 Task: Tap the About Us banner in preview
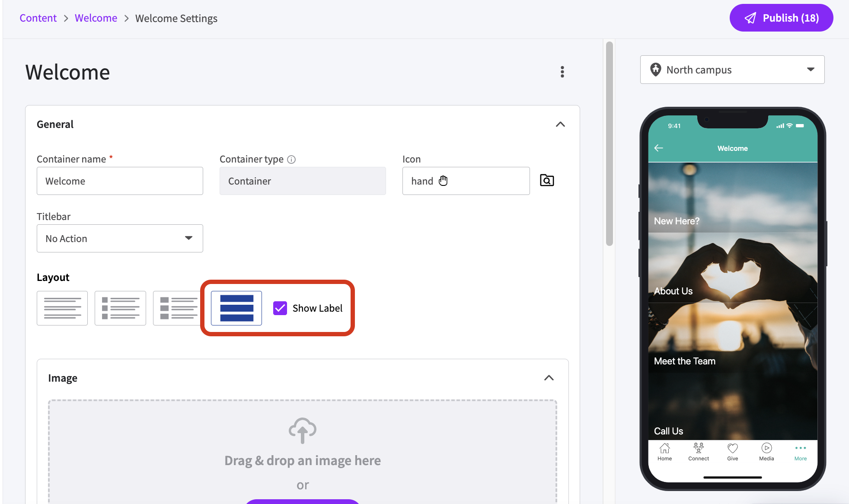click(733, 268)
